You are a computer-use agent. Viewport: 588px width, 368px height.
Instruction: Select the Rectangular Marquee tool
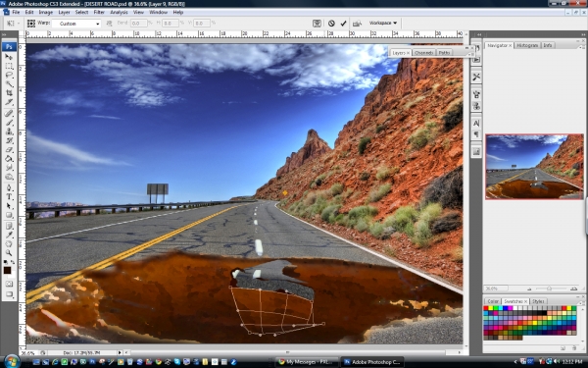coord(9,66)
